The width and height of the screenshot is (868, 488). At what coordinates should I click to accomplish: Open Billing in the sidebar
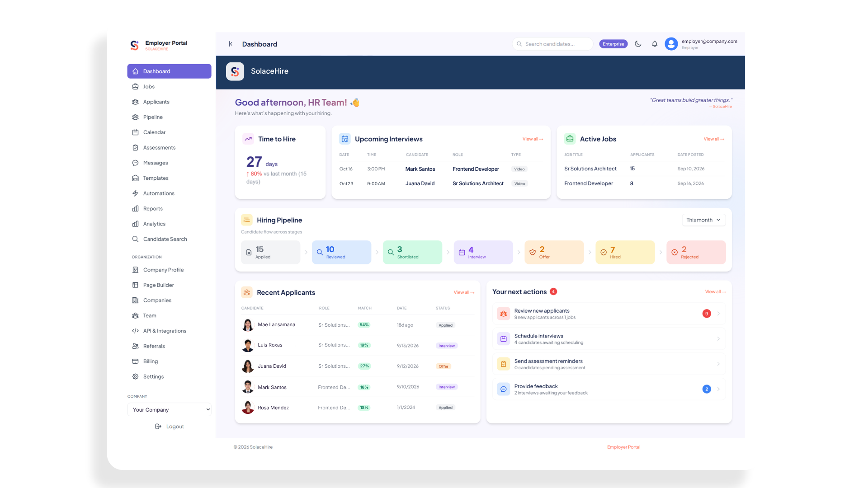pos(169,361)
